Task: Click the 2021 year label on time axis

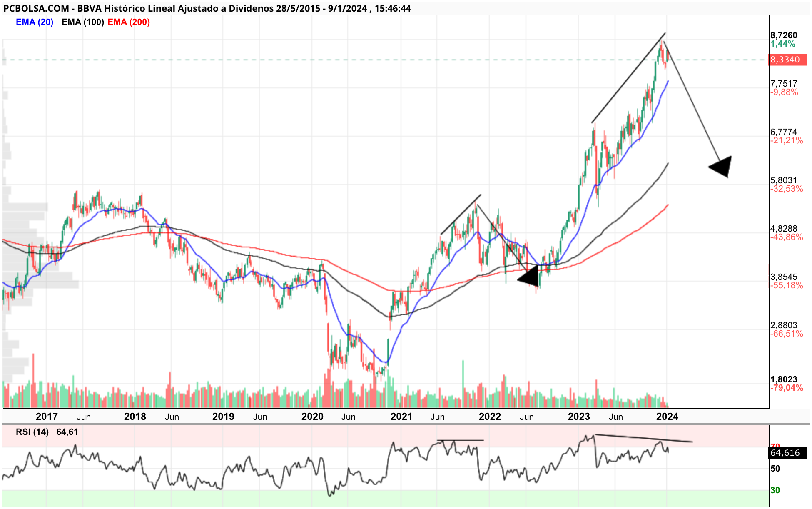Action: [x=401, y=417]
